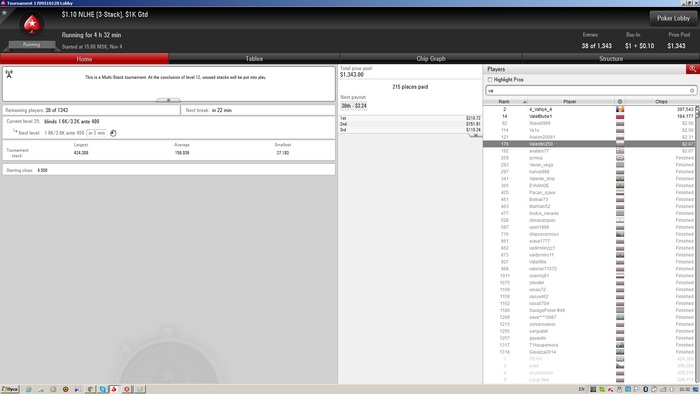
Task: Open the folder quick-launch icon on the taskbar
Action: [41, 390]
